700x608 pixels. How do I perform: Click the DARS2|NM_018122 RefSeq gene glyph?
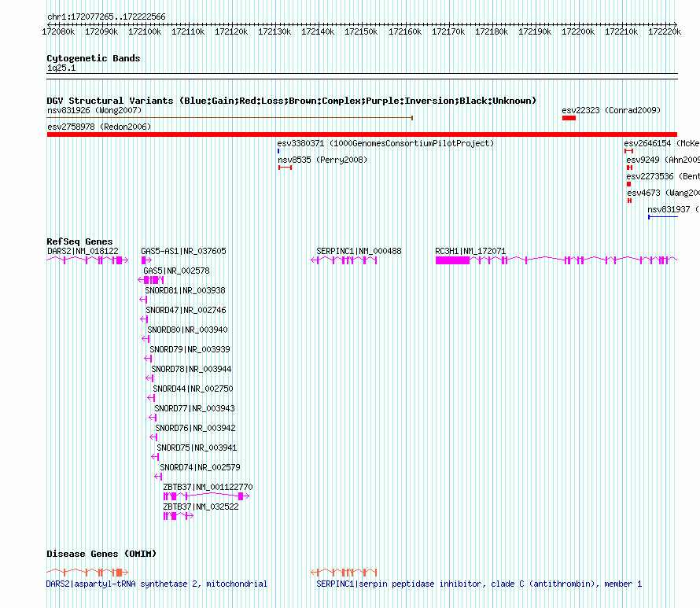coord(87,260)
